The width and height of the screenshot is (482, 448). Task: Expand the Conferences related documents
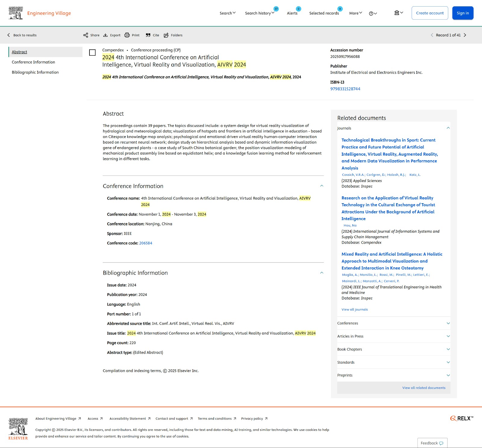pos(448,323)
